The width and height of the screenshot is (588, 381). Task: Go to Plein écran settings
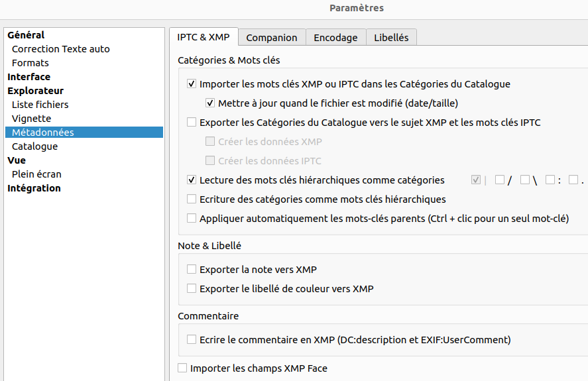(x=36, y=174)
